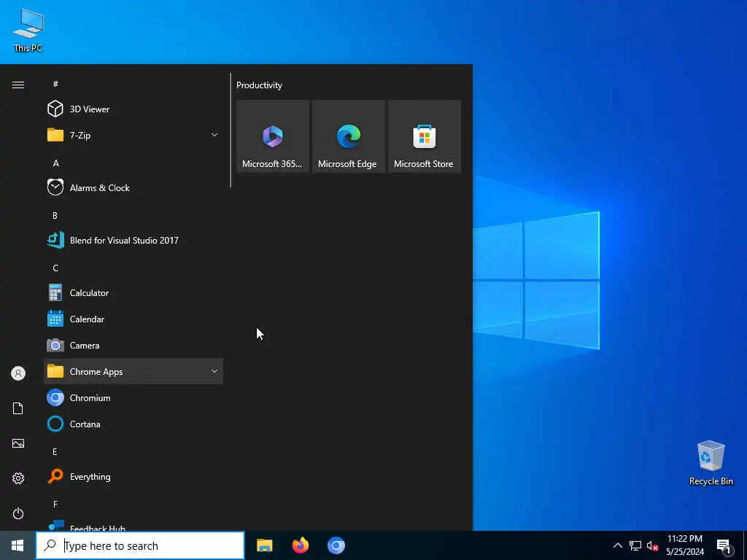Open the Documents icon in Start sidebar

click(x=18, y=408)
